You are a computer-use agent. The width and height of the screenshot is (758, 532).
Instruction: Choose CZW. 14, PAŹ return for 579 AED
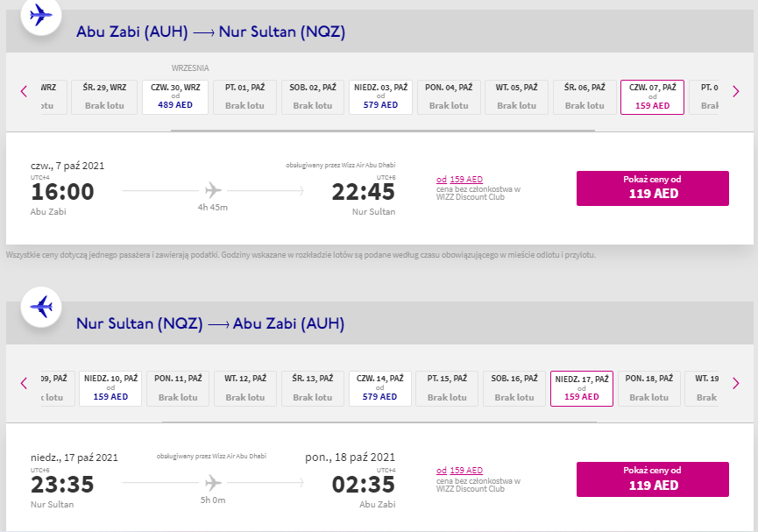coord(380,389)
